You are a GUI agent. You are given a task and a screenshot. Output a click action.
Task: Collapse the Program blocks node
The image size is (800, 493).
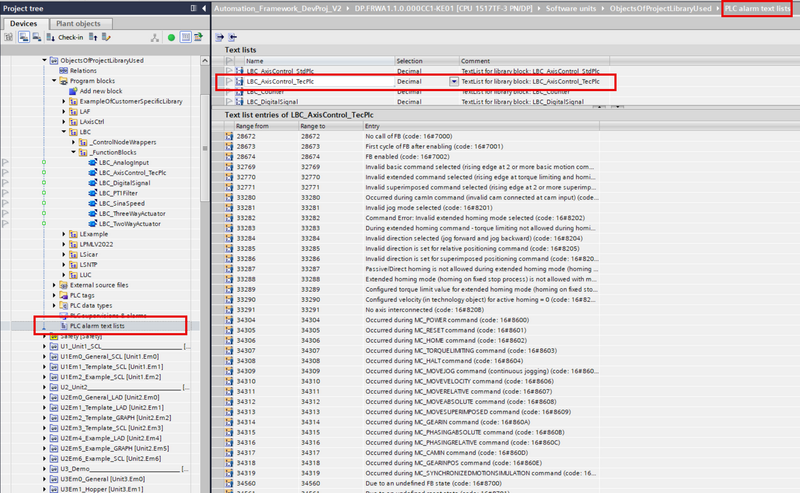[54, 81]
